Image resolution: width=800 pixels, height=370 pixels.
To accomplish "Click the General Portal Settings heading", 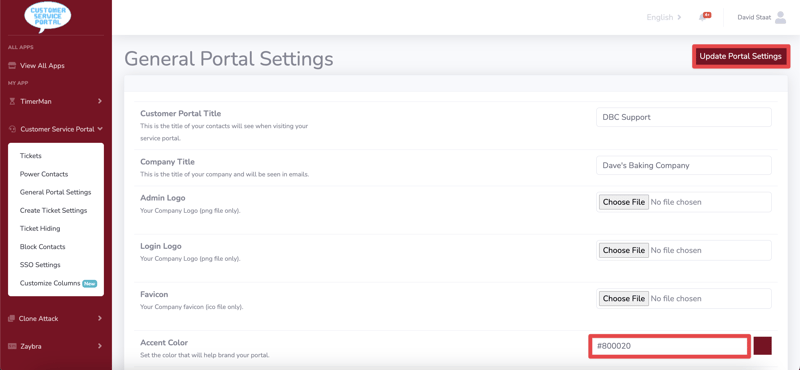I will [x=229, y=59].
